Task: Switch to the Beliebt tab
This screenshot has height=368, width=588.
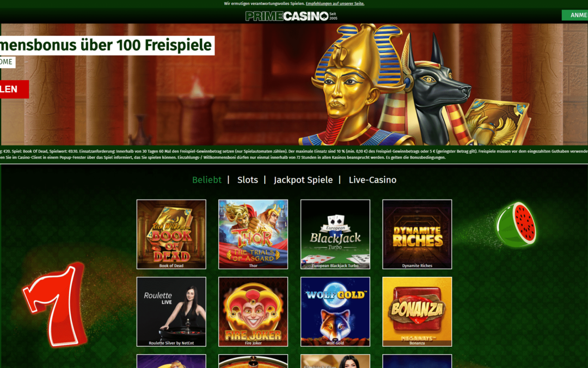Action: tap(207, 180)
